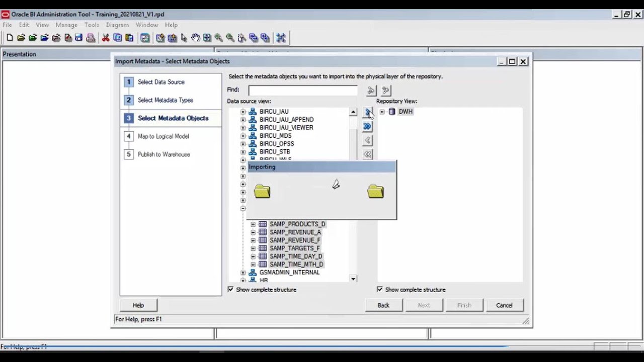Open the Diagram menu
Image resolution: width=644 pixels, height=362 pixels.
click(x=117, y=25)
